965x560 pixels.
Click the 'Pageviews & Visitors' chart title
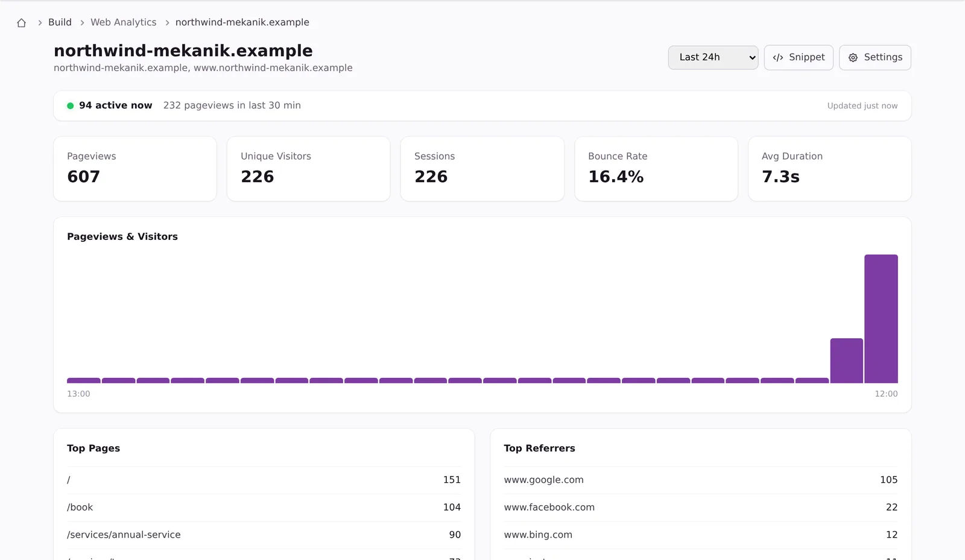pos(122,236)
